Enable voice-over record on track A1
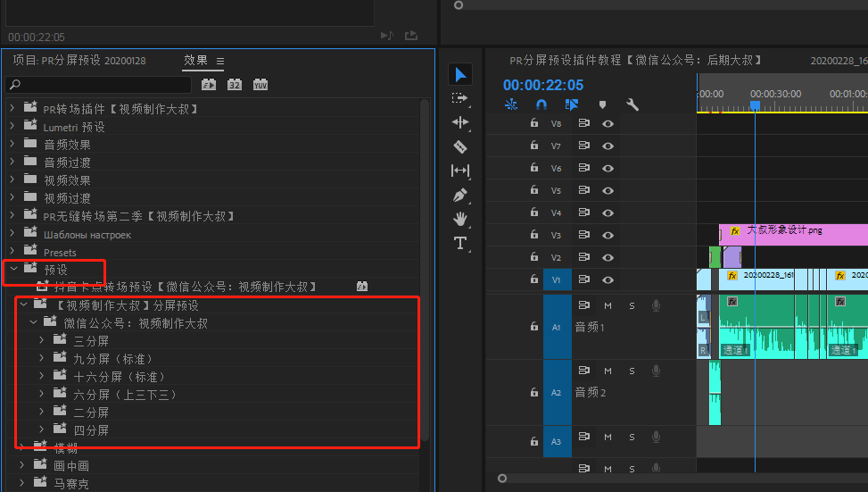868x492 pixels. (x=656, y=305)
